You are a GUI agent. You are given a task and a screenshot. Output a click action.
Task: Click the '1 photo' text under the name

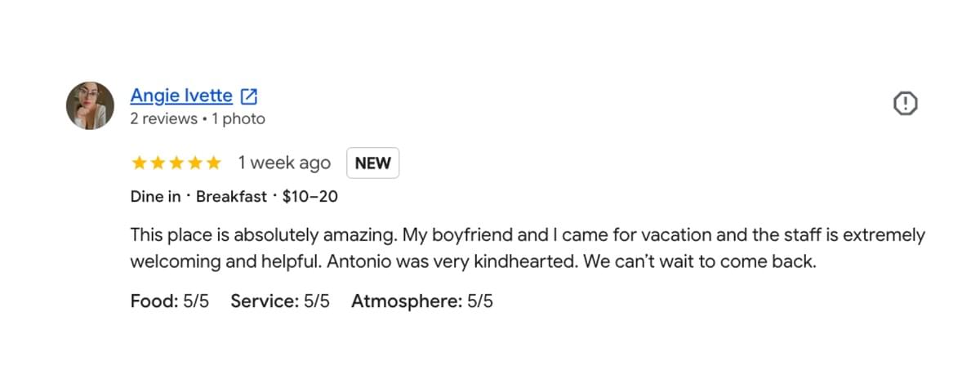238,119
